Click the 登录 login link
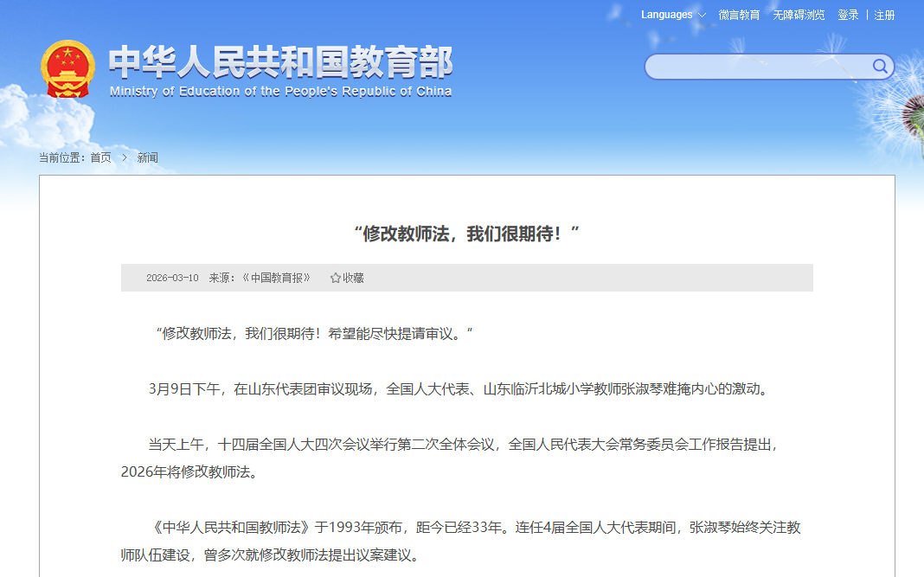The height and width of the screenshot is (577, 924). tap(848, 15)
